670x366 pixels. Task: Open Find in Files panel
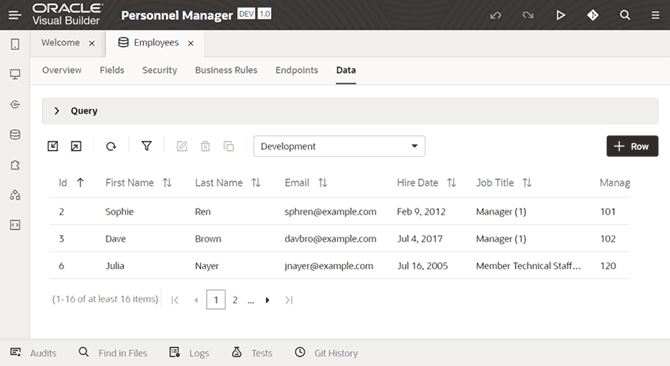click(x=113, y=353)
